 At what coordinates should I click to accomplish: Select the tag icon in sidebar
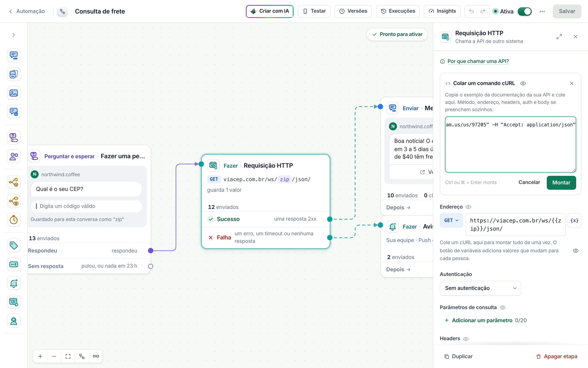pyautogui.click(x=14, y=245)
